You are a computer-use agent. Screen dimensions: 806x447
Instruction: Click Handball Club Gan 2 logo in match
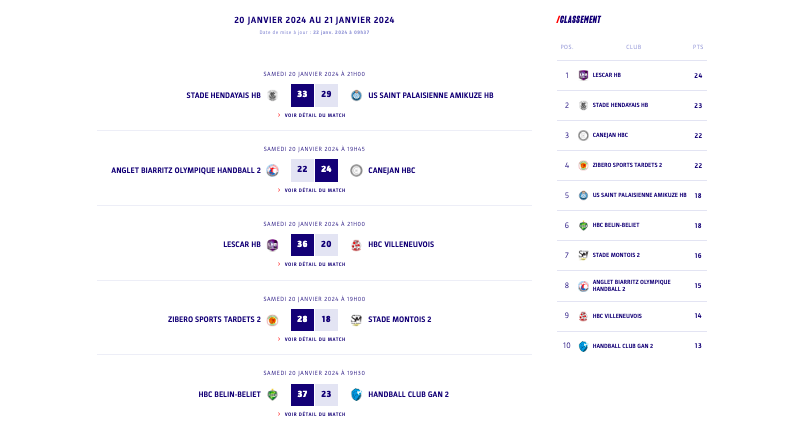(x=357, y=394)
